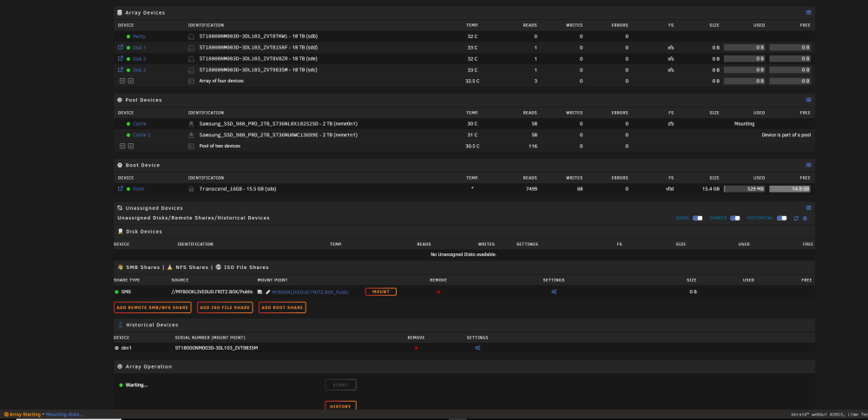The image size is (868, 420).
Task: Open Unassigned Devices settings gear
Action: point(805,218)
